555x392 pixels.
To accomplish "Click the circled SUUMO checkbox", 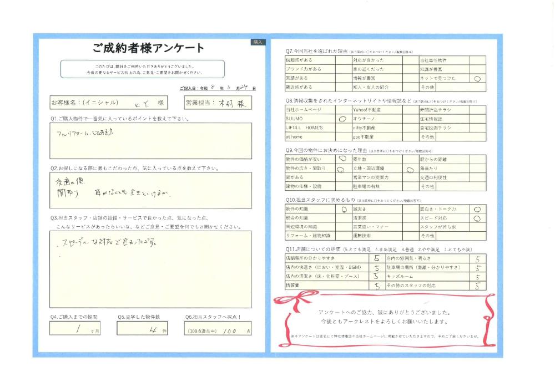I will [x=342, y=119].
